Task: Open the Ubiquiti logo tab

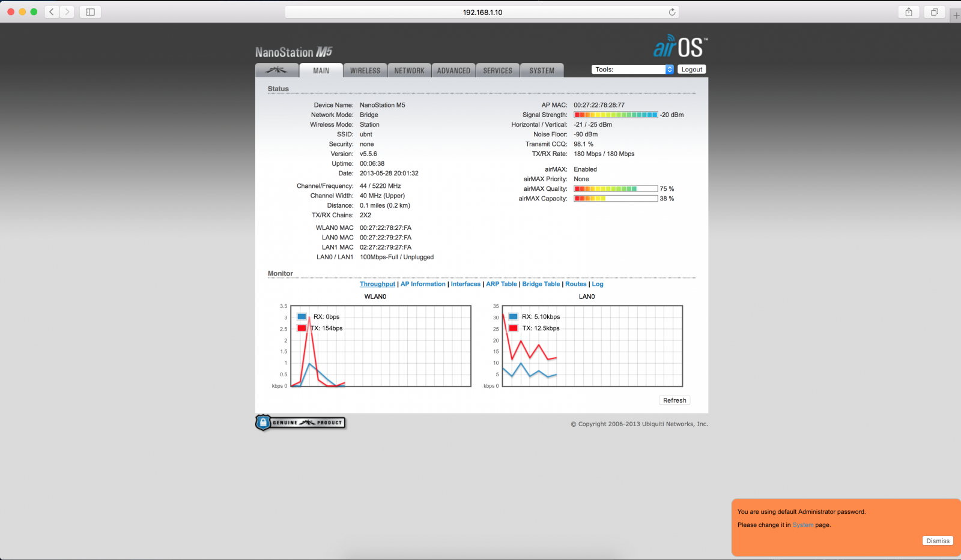Action: coord(277,70)
